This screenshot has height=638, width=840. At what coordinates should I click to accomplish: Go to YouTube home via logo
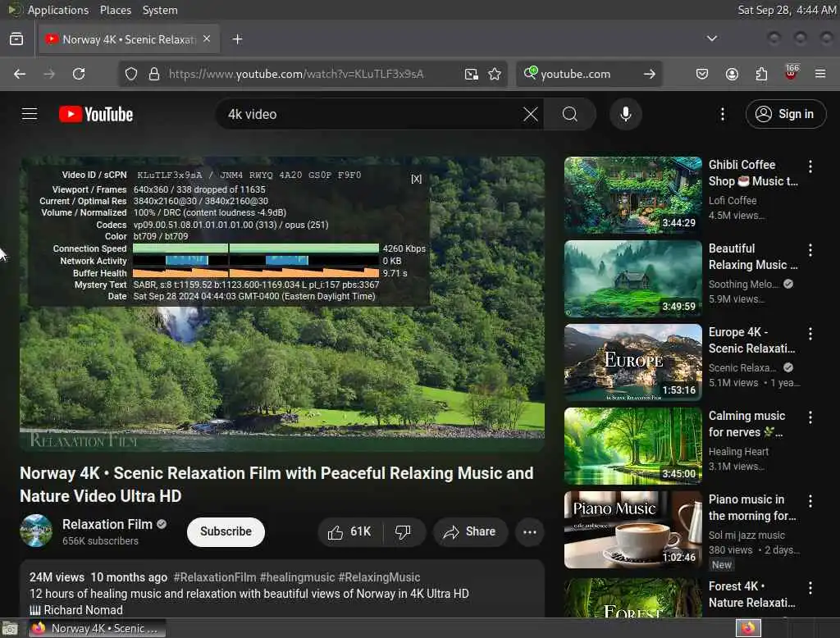pos(96,114)
